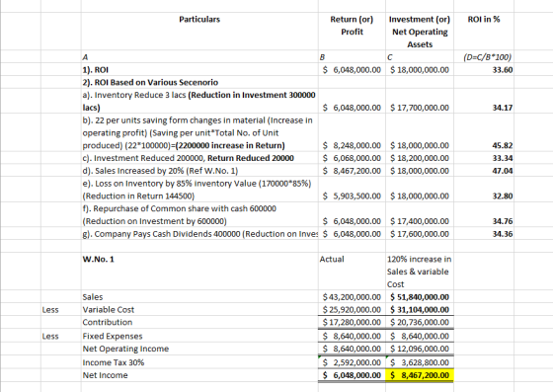Select the 'Less' label beside Variable Cost
The width and height of the screenshot is (553, 392).
pyautogui.click(x=50, y=310)
